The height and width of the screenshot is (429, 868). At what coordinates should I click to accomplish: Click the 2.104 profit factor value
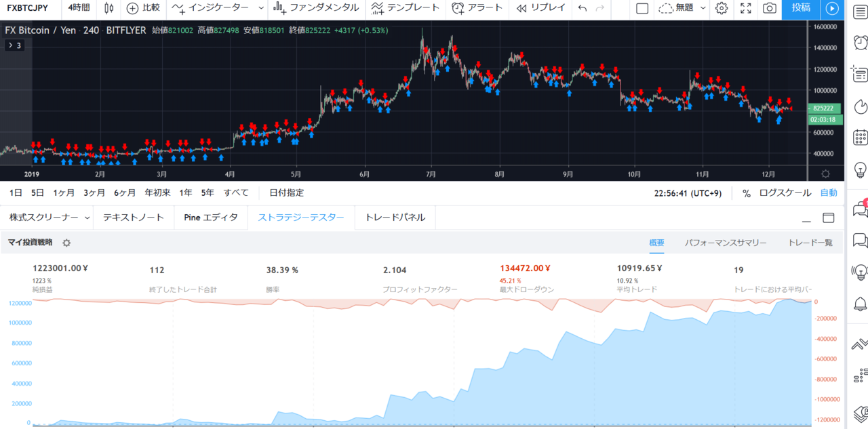[395, 270]
